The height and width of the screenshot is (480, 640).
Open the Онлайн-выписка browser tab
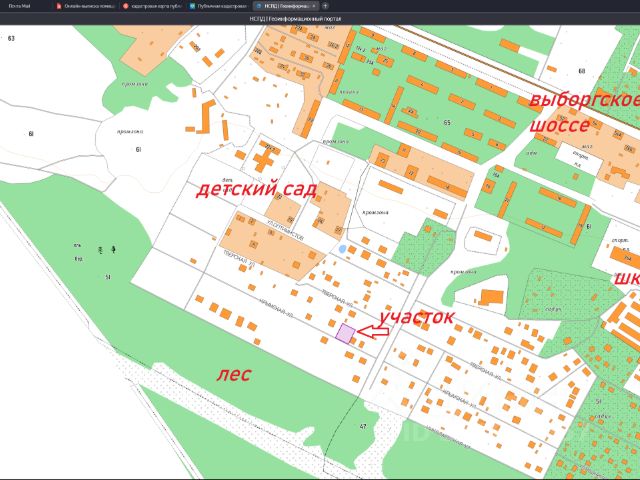point(86,6)
